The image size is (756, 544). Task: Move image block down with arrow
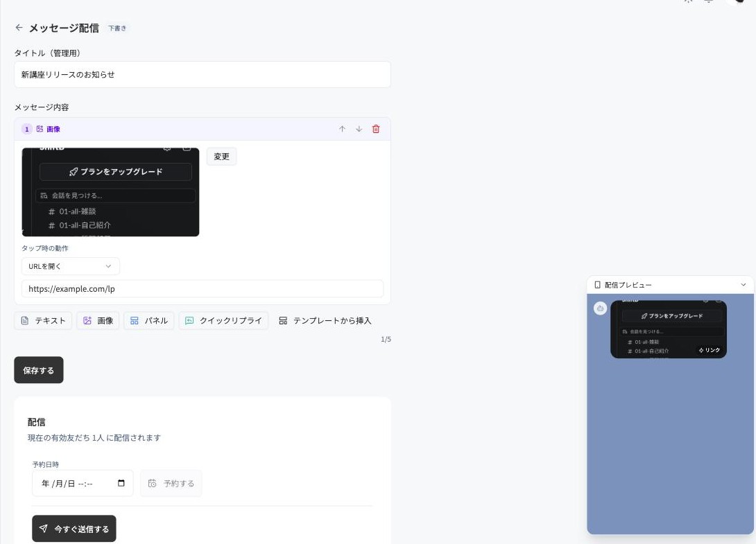[359, 129]
